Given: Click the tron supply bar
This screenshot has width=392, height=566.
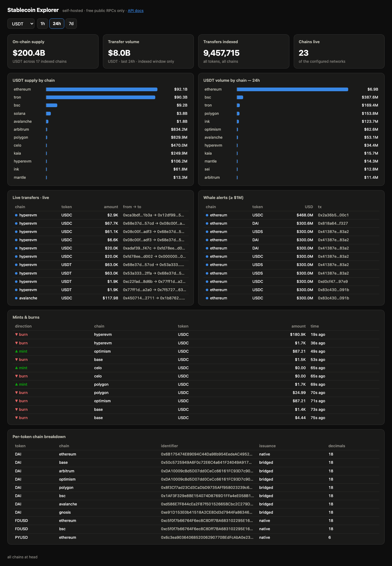Looking at the screenshot, I should (x=101, y=97).
